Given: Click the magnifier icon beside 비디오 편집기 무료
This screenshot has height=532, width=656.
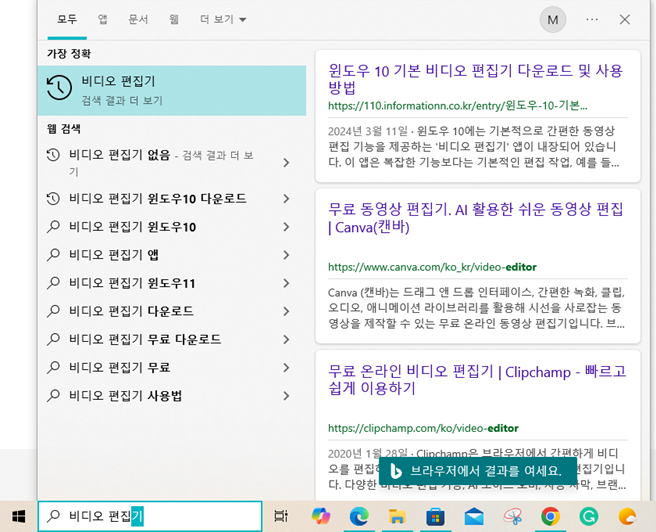Looking at the screenshot, I should click(53, 367).
